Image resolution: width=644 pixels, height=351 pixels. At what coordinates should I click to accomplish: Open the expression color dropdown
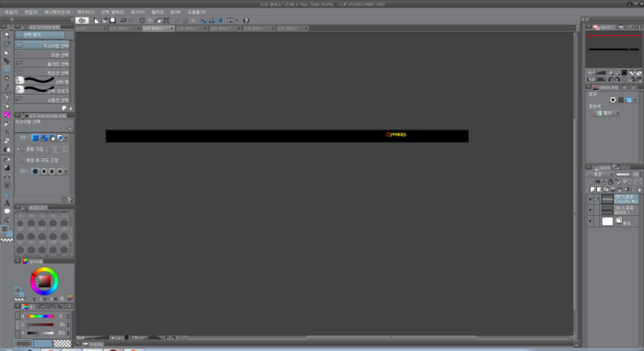click(x=605, y=113)
